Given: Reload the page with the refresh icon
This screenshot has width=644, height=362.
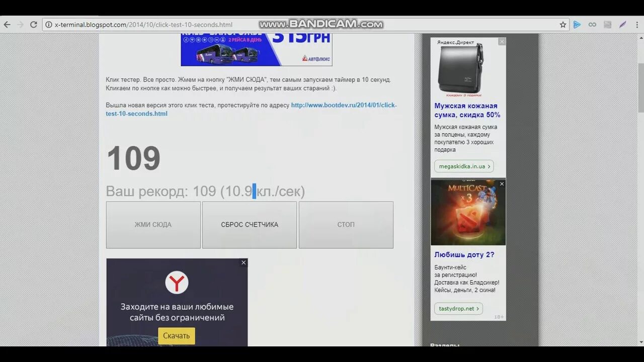Looking at the screenshot, I should (34, 24).
